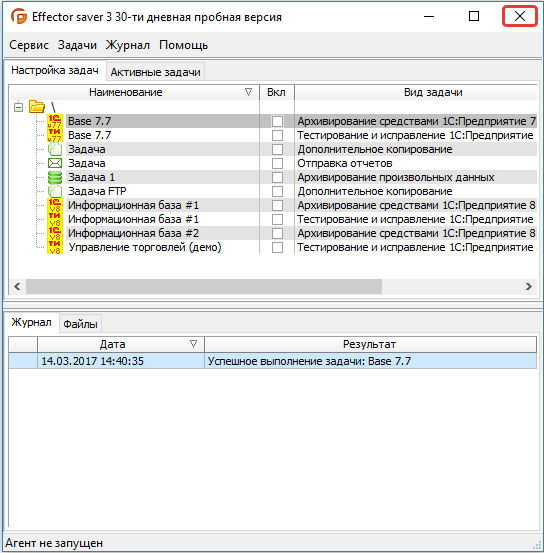Click 1C v77 archive icon of first Base 7.7
The width and height of the screenshot is (544, 553).
(55, 121)
